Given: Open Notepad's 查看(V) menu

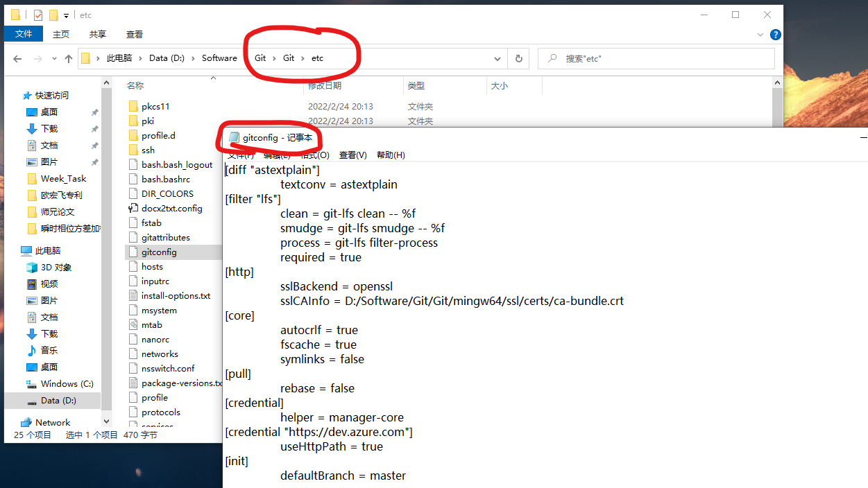Looking at the screenshot, I should pos(352,155).
